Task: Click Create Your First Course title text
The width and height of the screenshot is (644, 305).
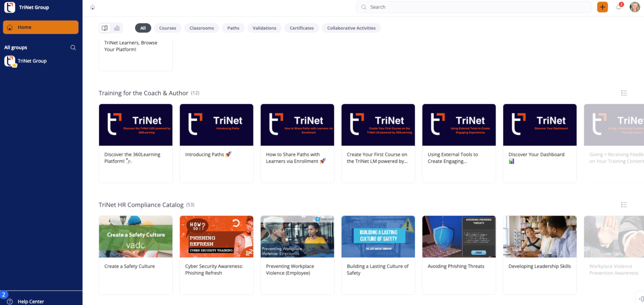Action: (x=377, y=158)
